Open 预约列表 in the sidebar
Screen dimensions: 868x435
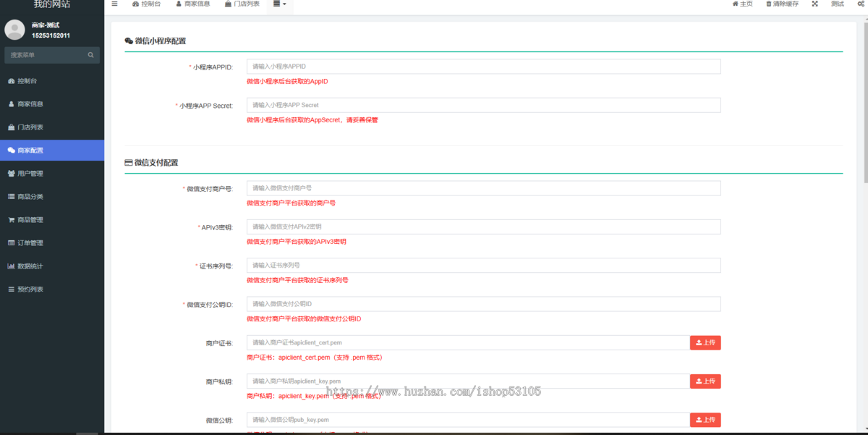click(52, 290)
